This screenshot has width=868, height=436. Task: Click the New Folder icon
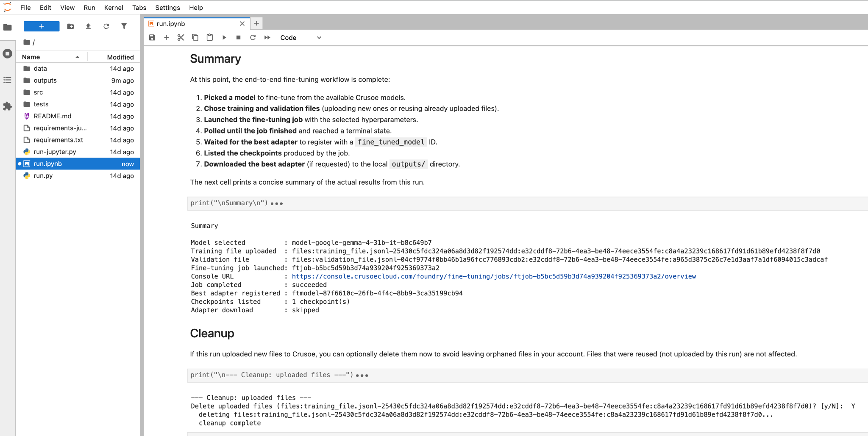(x=71, y=26)
